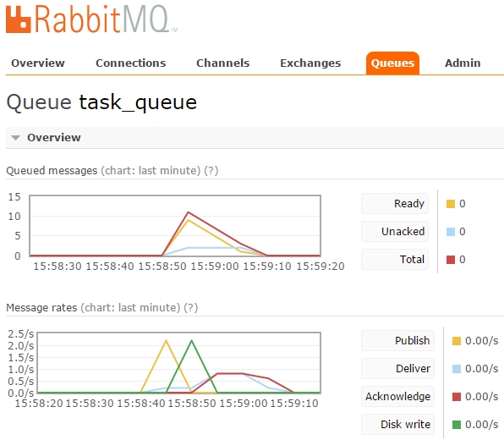The width and height of the screenshot is (504, 440).
Task: Click the Queue task_queue heading
Action: click(101, 102)
